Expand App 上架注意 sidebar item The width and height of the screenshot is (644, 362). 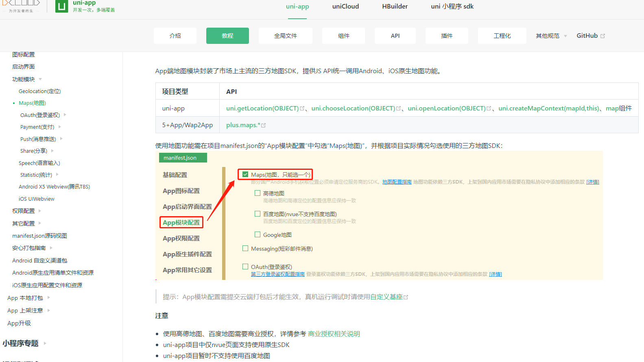pos(49,310)
